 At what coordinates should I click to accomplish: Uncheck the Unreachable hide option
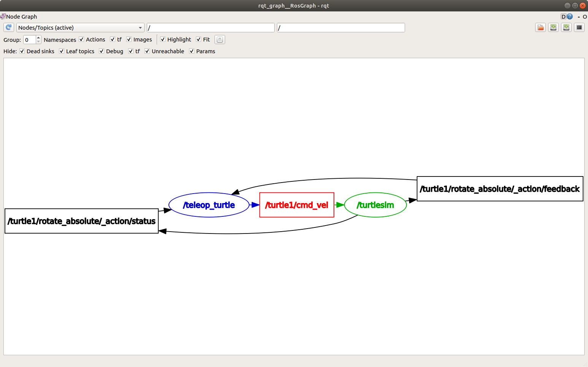[x=147, y=51]
